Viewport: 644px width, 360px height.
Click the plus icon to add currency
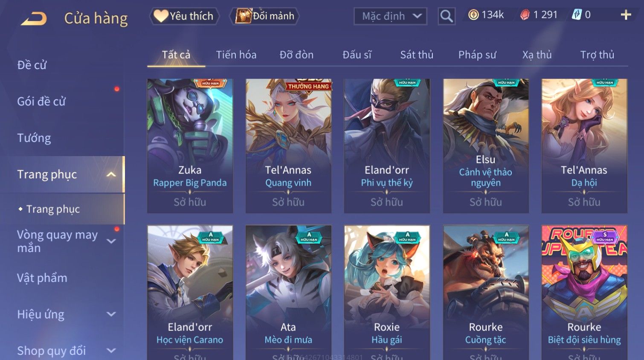[x=626, y=15]
